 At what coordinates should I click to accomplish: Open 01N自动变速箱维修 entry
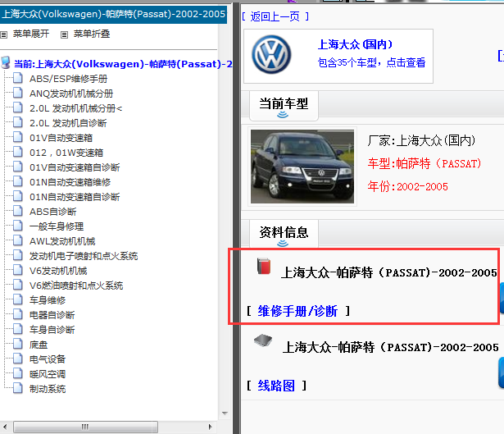point(70,182)
